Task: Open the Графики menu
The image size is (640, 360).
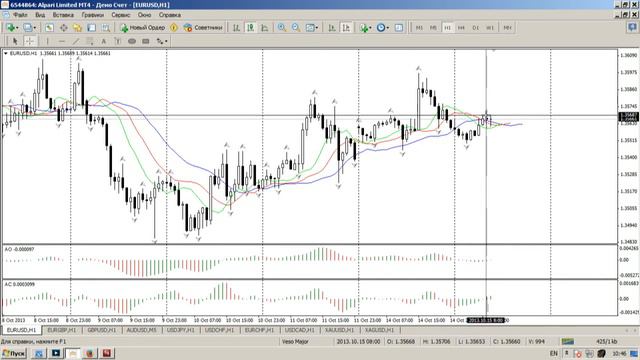Action: [93, 15]
